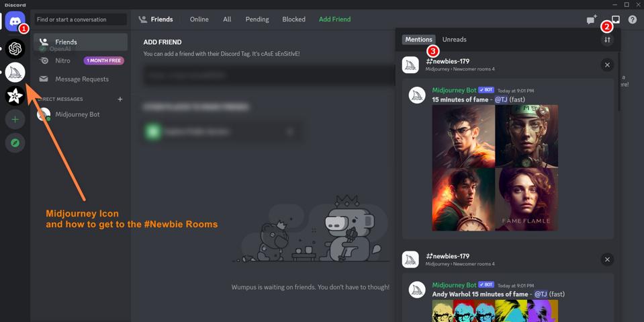This screenshot has width=644, height=322.
Task: Click @TJ mention in Andy Warhol message
Action: click(541, 294)
